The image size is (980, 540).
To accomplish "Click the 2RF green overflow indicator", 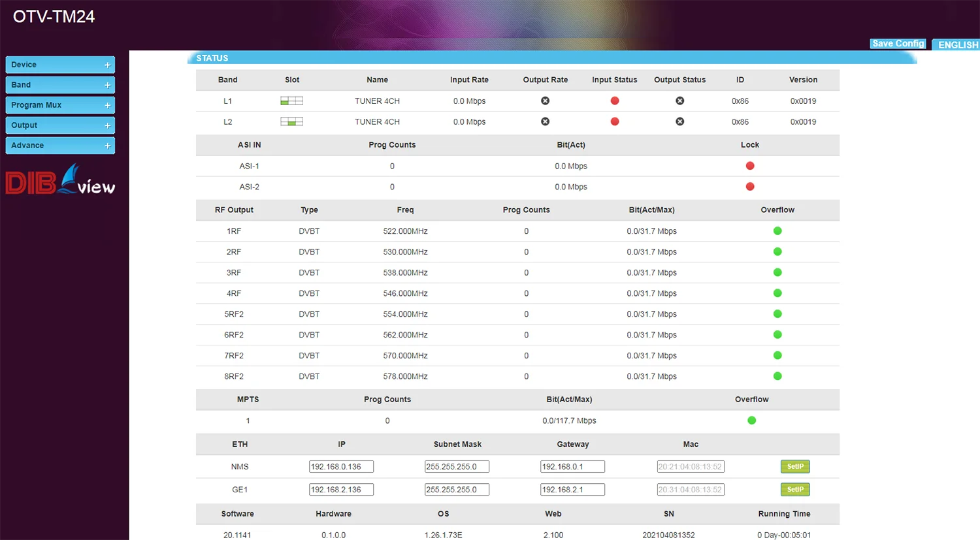I will (777, 251).
